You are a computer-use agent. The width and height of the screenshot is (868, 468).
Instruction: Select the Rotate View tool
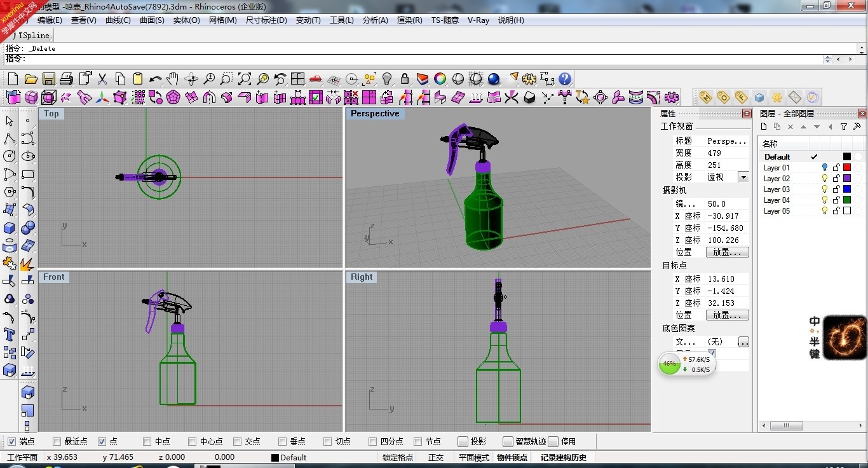coord(191,79)
